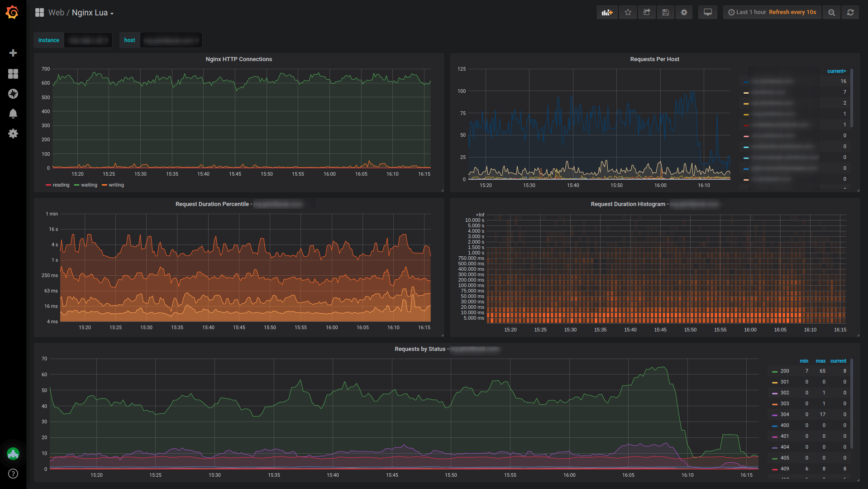The height and width of the screenshot is (489, 868).
Task: Open the Configuration gear in sidebar
Action: coord(13,134)
